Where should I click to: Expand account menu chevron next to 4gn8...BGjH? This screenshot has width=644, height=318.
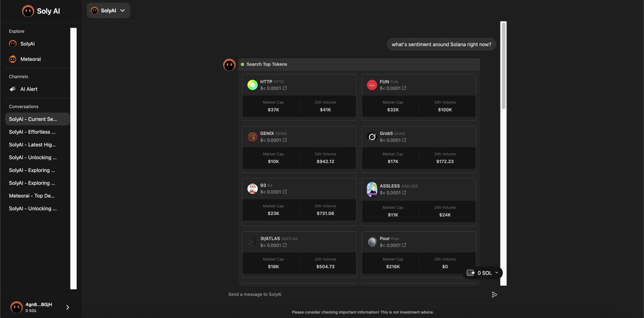[68, 307]
